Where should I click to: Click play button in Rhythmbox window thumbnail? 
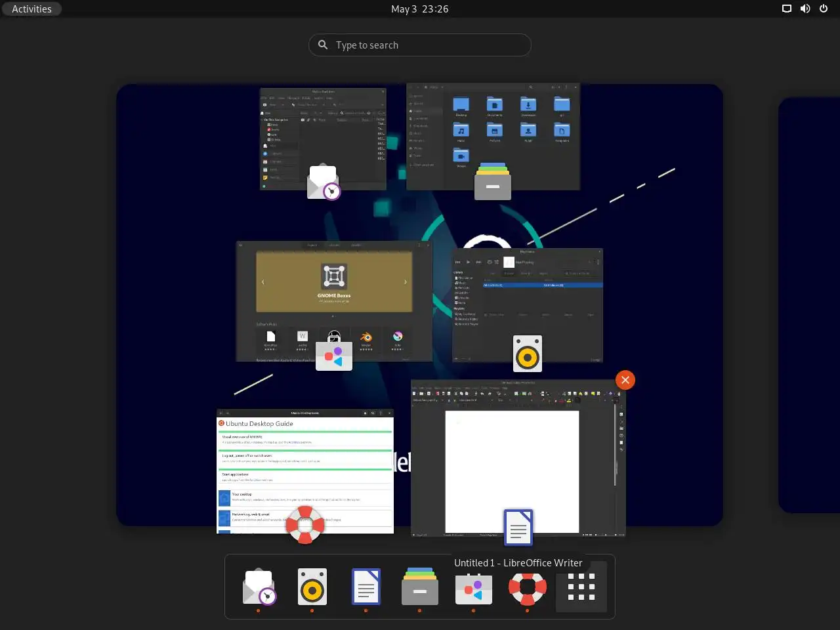tap(468, 262)
